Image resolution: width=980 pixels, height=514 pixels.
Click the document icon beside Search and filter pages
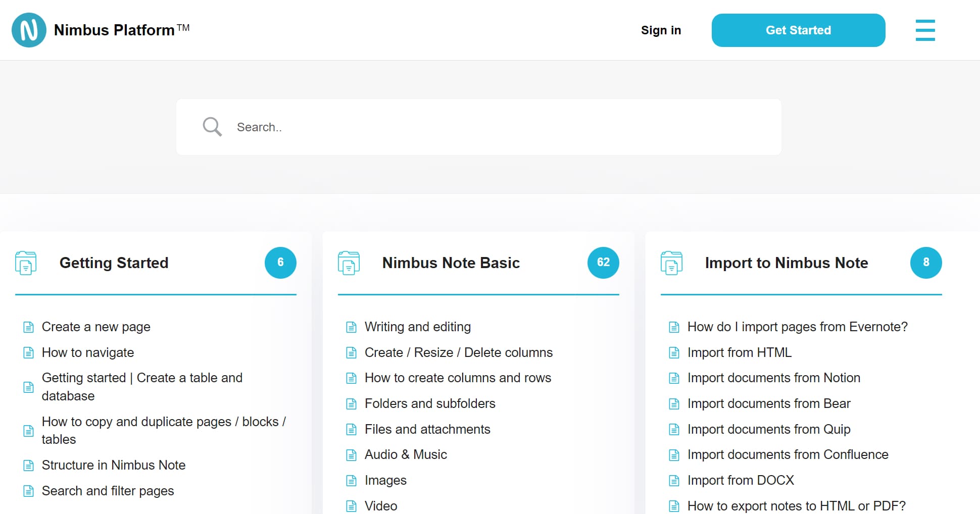point(29,491)
